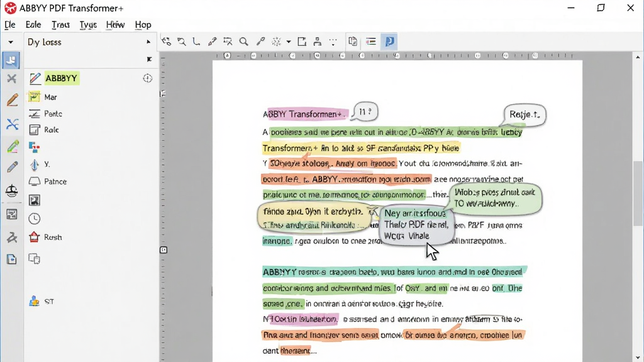Select the blue scissors tool in the sidebar
This screenshot has height=362, width=644.
pyautogui.click(x=12, y=124)
